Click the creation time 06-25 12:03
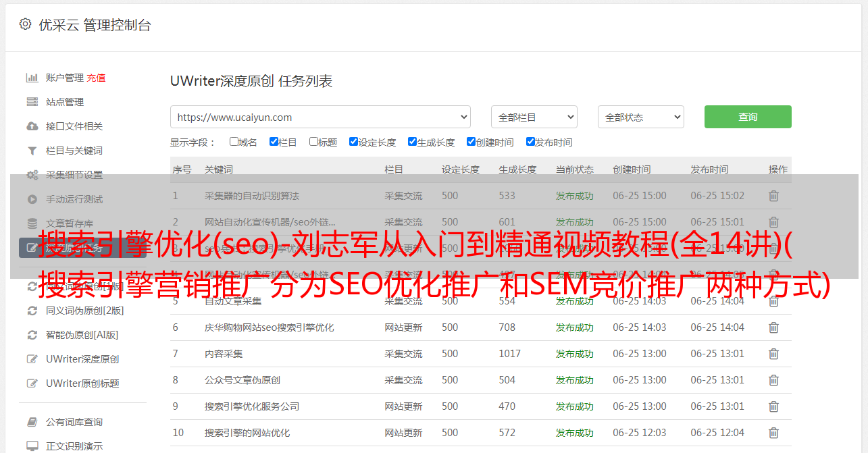The image size is (868, 453). click(x=640, y=433)
